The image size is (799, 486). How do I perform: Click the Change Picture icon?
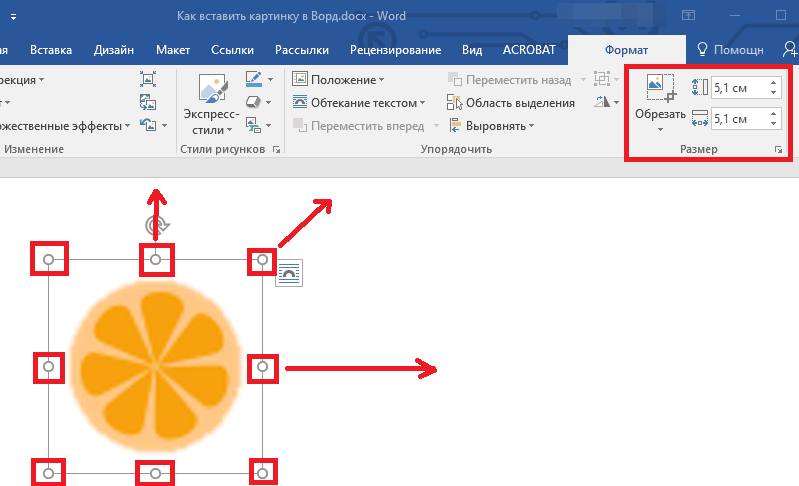click(x=148, y=102)
